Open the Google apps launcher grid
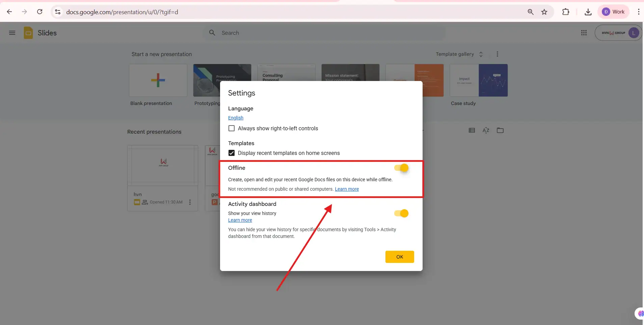The width and height of the screenshot is (644, 325). (x=584, y=33)
